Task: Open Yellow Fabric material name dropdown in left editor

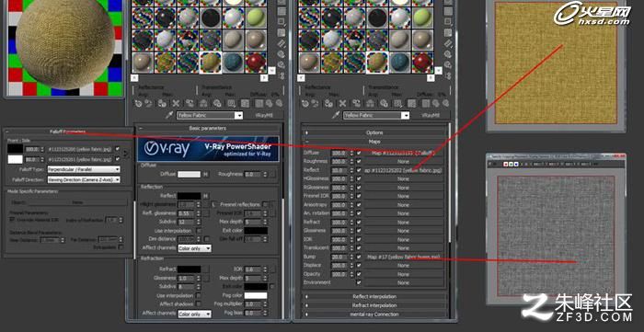Action: click(210, 115)
